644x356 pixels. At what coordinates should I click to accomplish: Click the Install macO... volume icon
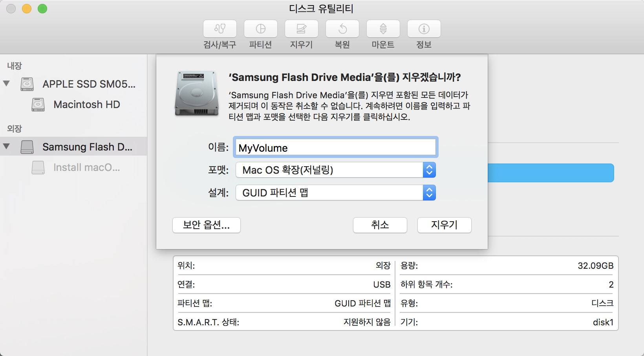(x=38, y=167)
